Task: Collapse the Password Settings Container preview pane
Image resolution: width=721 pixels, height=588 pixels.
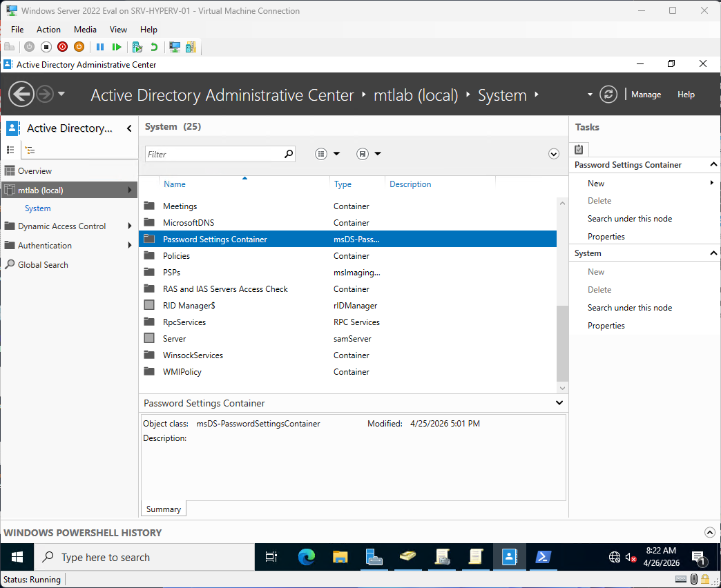Action: click(x=559, y=403)
